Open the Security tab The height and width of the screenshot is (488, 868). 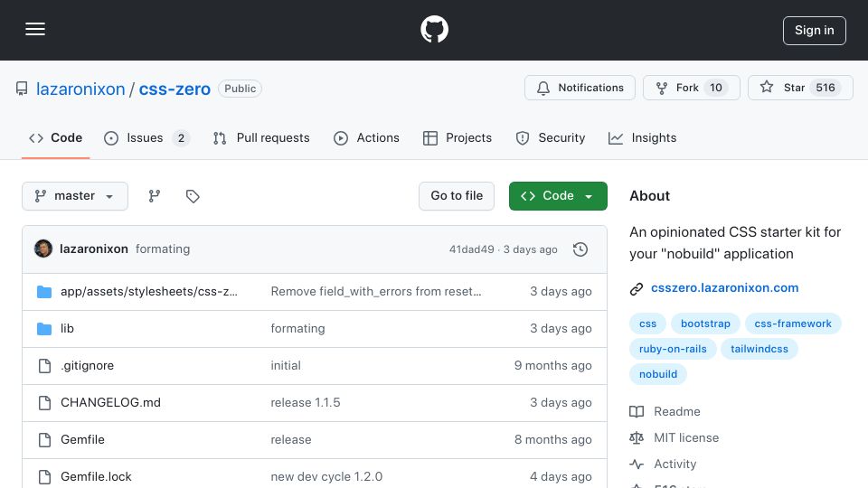coord(551,137)
